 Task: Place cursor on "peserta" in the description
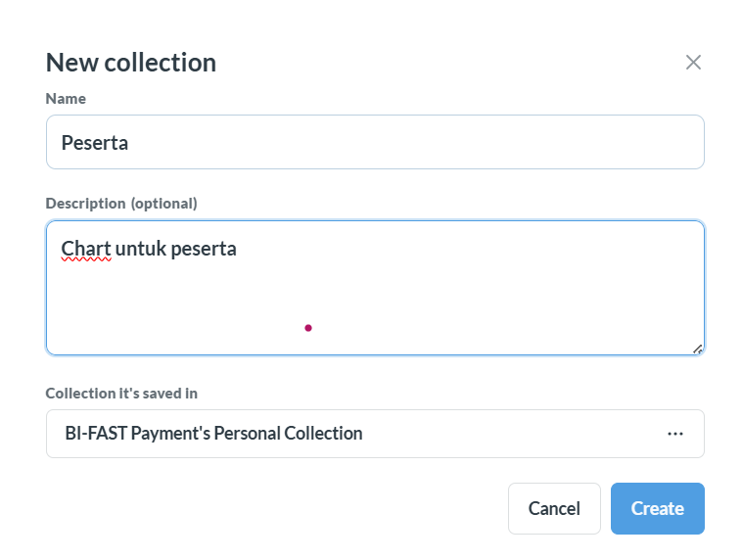point(204,249)
